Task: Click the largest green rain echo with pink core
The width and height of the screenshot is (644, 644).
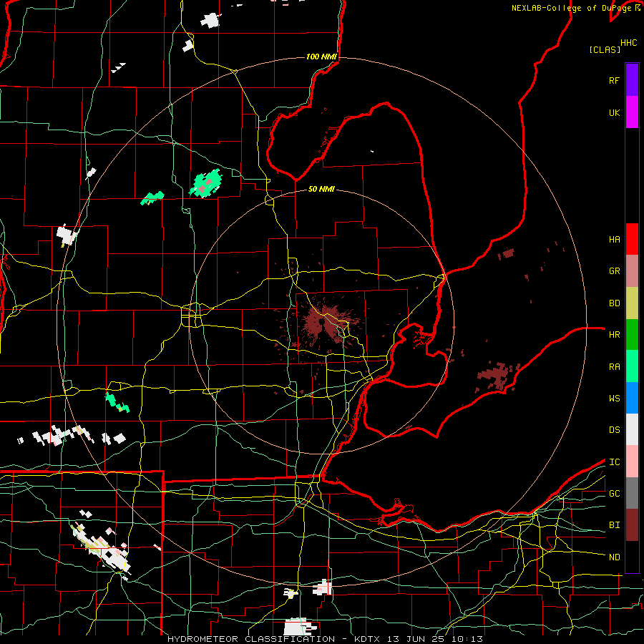Action: click(x=206, y=183)
